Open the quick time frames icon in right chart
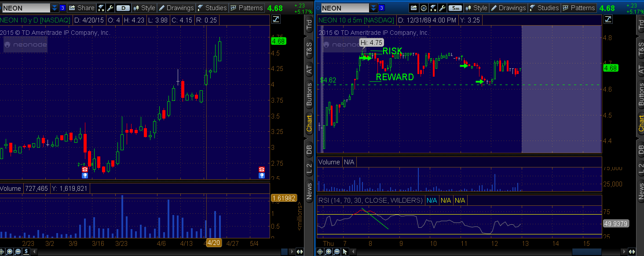The height and width of the screenshot is (256, 644). (x=433, y=8)
